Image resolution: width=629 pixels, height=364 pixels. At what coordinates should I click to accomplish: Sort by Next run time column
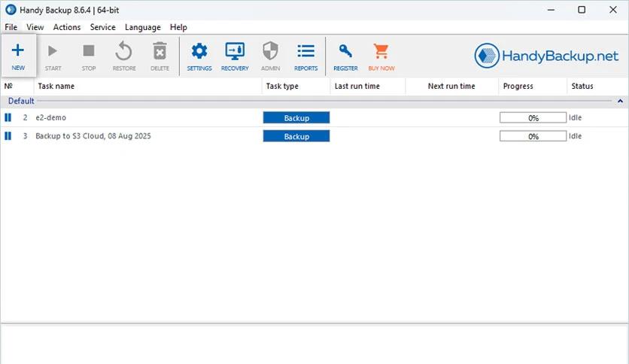click(x=451, y=86)
